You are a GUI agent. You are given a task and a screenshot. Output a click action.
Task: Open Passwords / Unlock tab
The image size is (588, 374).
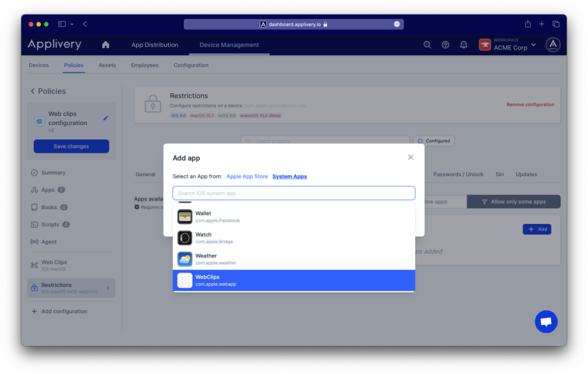(458, 175)
